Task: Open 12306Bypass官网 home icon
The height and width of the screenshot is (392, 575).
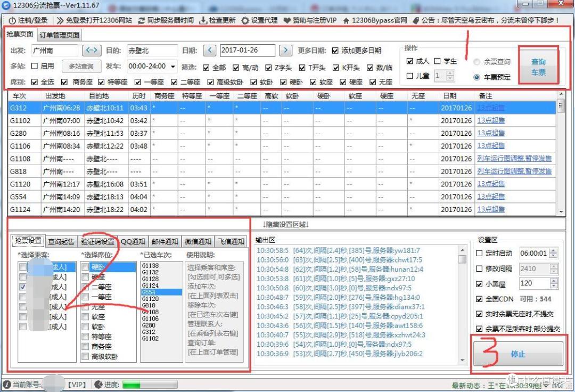Action: 346,21
